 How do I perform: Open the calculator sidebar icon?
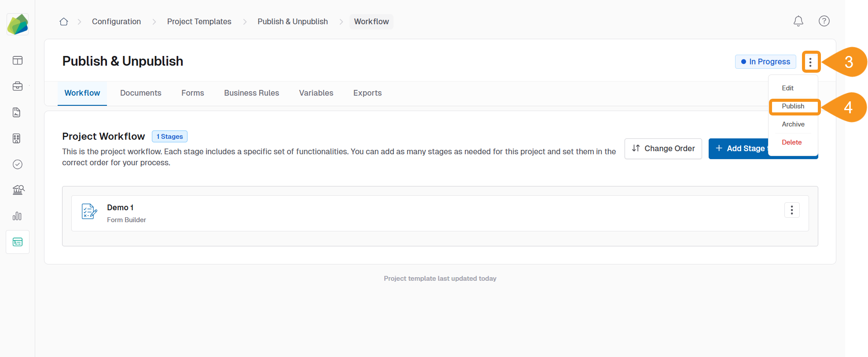coord(17,138)
